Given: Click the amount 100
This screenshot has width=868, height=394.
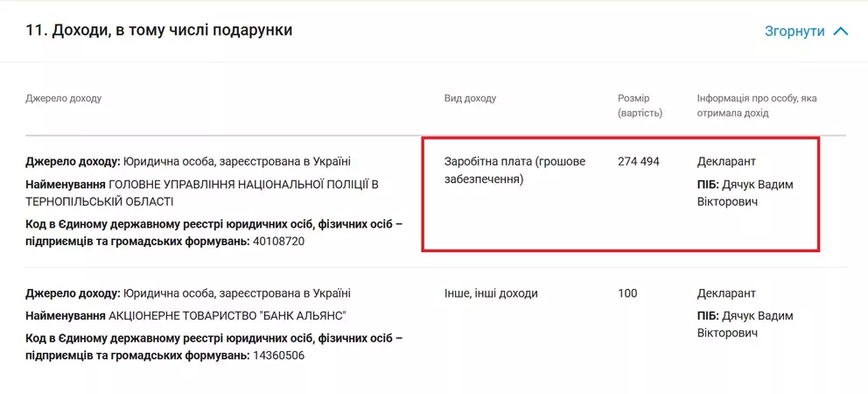Looking at the screenshot, I should click(627, 293).
